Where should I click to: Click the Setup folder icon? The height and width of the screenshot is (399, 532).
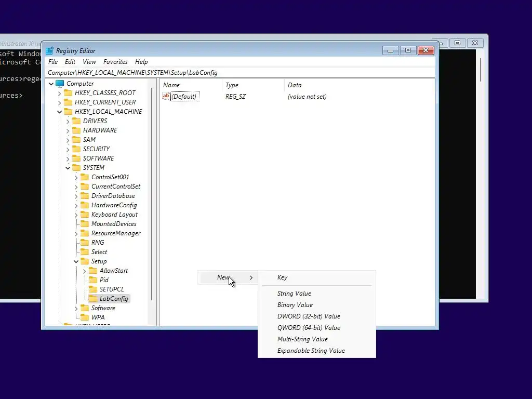pyautogui.click(x=85, y=261)
